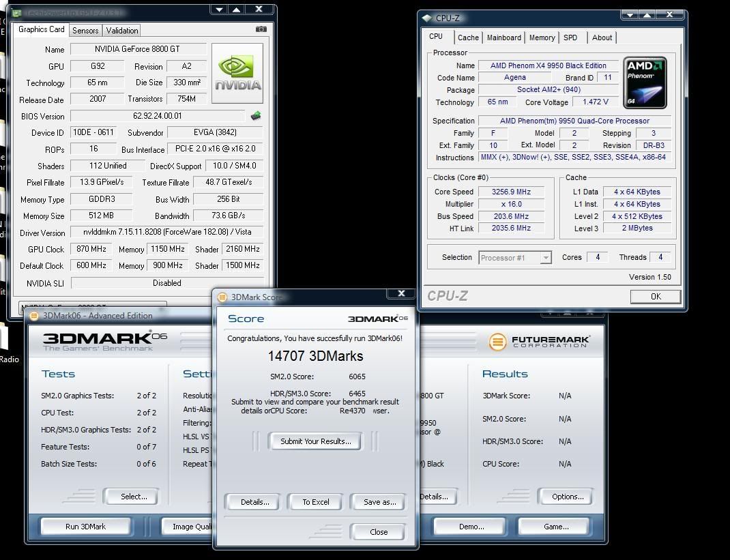730x560 pixels.
Task: Click the Game button in 3DMark06
Action: pyautogui.click(x=556, y=527)
